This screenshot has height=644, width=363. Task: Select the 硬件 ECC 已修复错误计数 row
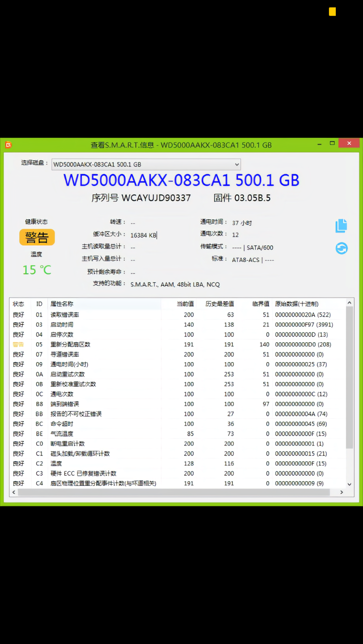[x=177, y=473]
